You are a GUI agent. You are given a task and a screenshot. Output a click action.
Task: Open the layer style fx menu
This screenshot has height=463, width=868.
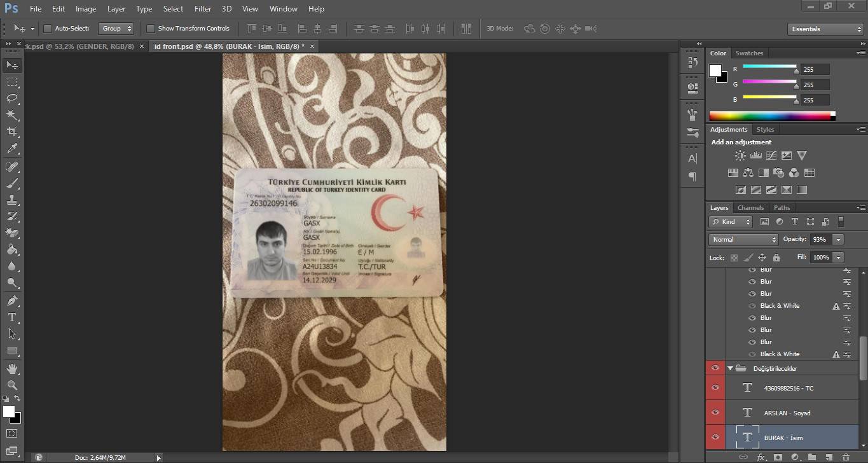click(x=761, y=457)
